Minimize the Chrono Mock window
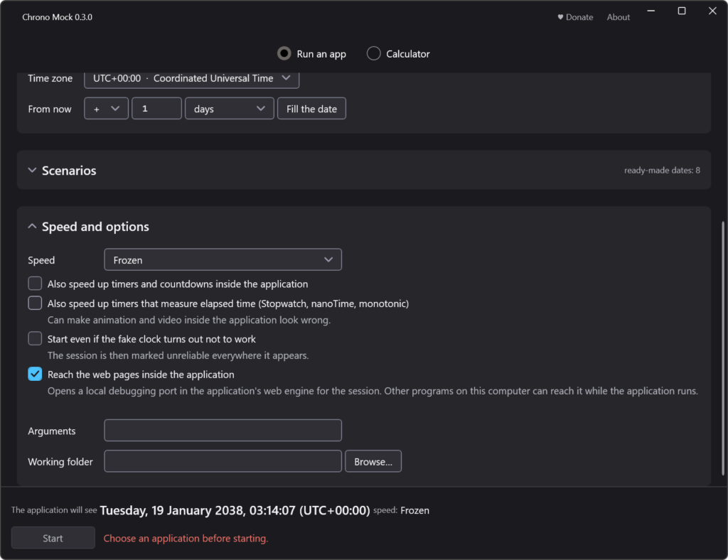 pos(651,11)
